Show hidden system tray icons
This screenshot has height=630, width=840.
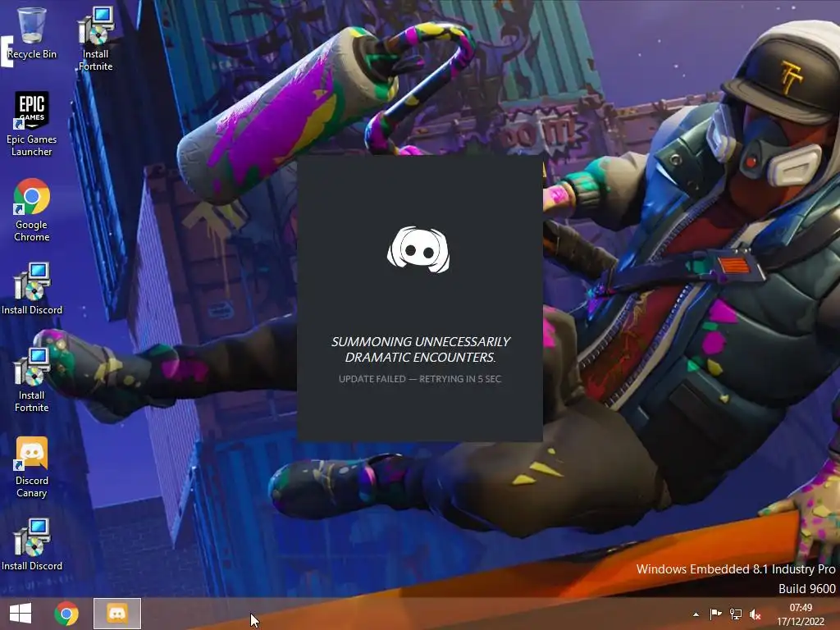[696, 614]
